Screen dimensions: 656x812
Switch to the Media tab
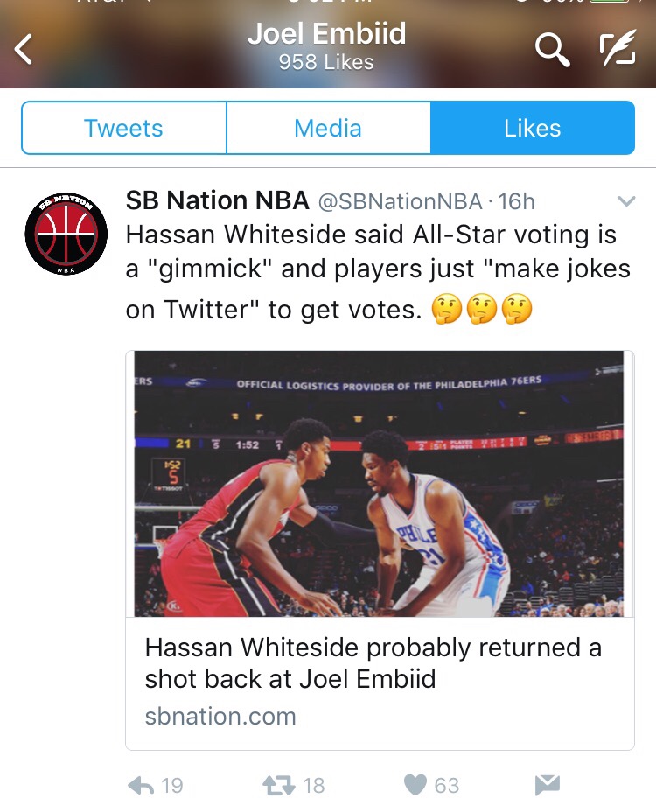[328, 129]
